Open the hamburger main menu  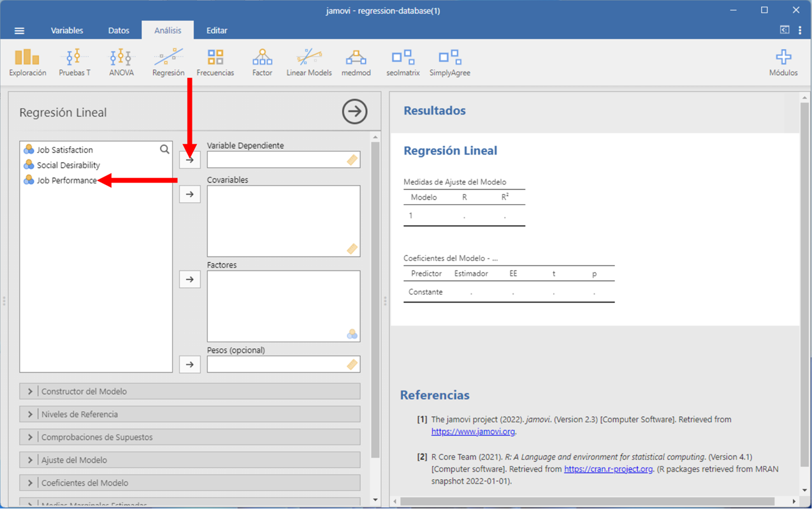20,31
